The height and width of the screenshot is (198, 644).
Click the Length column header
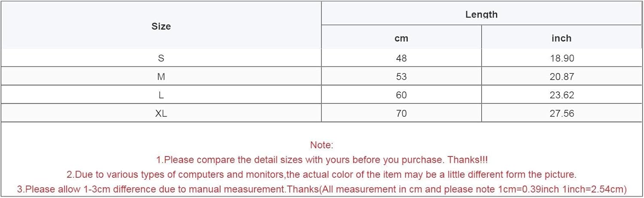click(x=481, y=15)
